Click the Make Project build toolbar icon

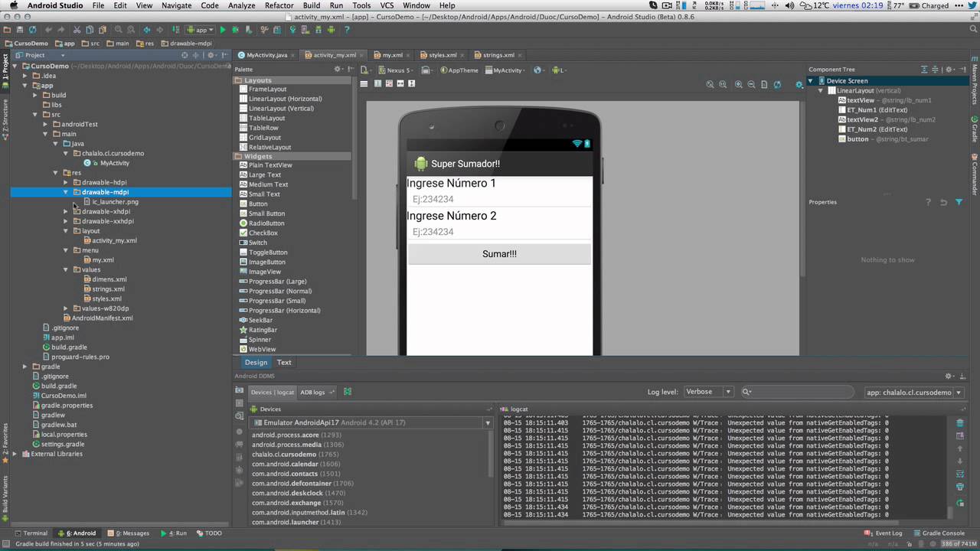175,30
